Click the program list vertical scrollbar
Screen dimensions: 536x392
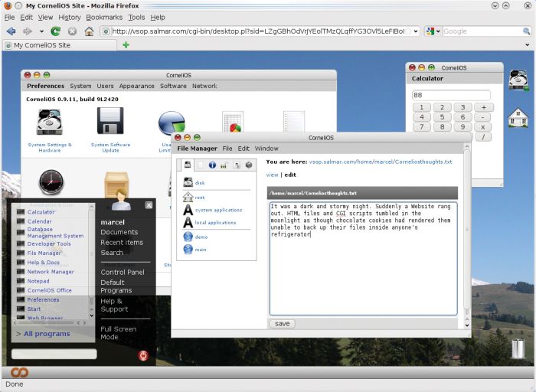[91, 261]
